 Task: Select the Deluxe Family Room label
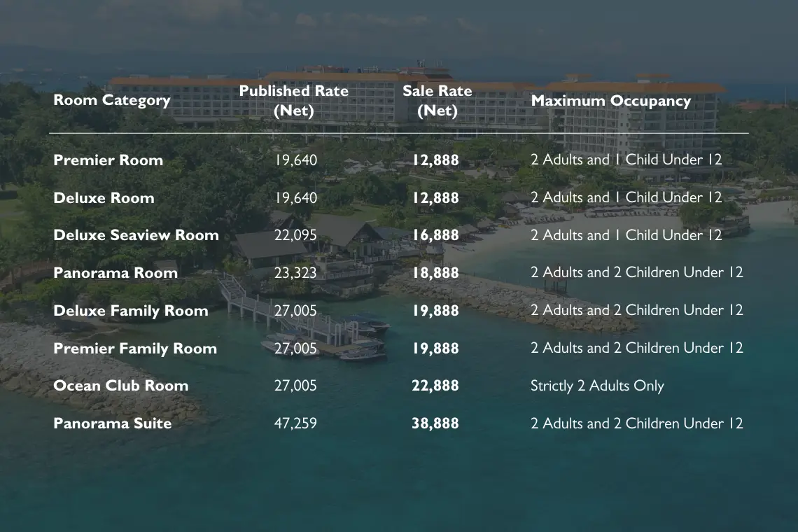(131, 311)
